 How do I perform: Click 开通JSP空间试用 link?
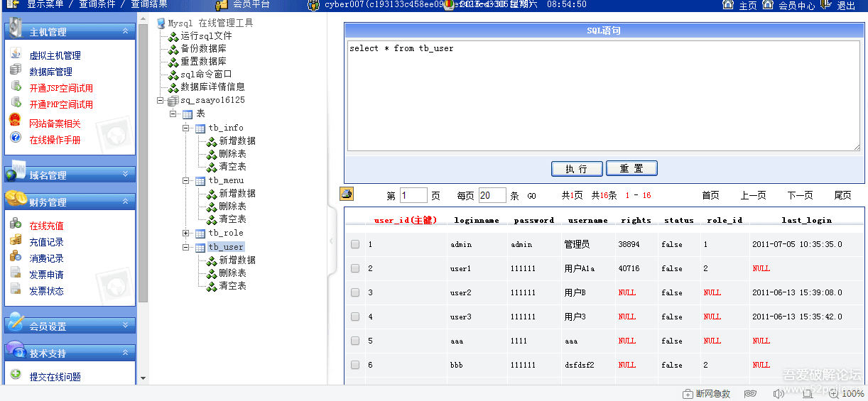click(61, 88)
